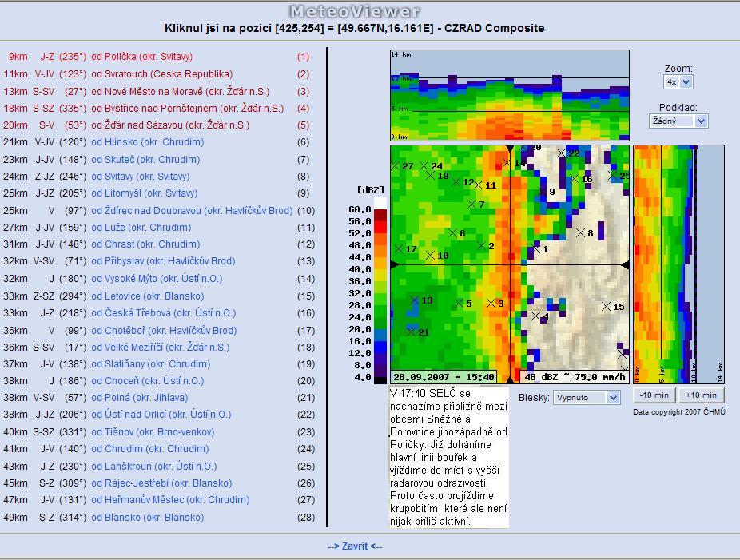Click the +10 min button
The image size is (740, 560).
point(701,395)
